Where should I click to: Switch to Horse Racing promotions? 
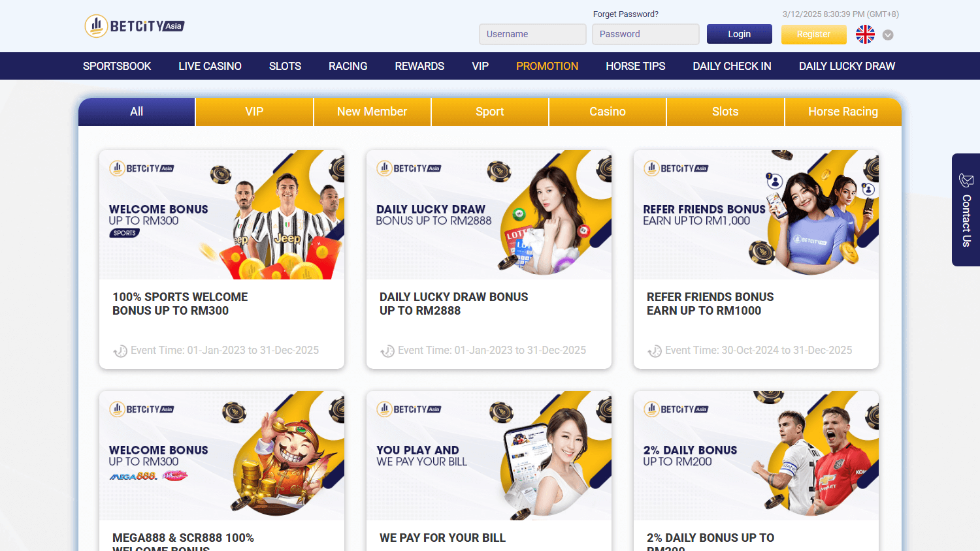click(x=843, y=111)
